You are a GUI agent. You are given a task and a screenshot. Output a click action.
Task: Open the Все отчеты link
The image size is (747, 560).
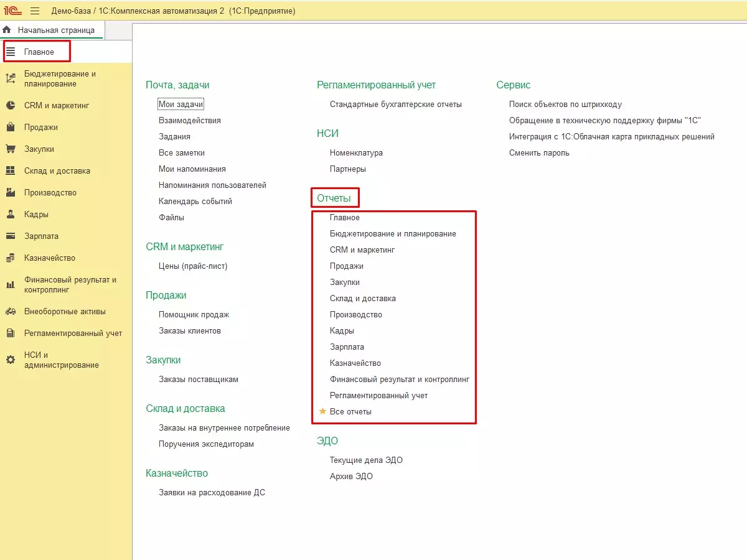[x=350, y=412]
